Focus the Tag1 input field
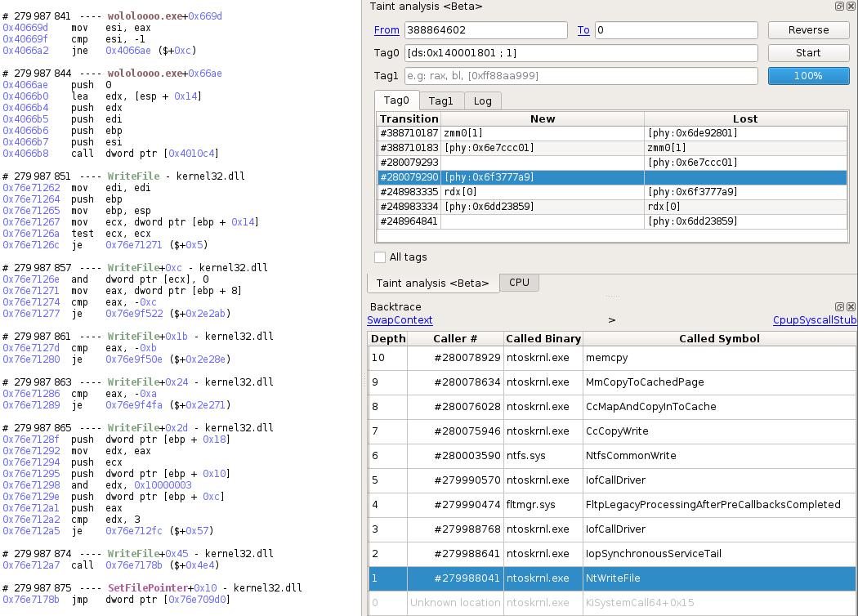Viewport: 858px width, 616px height. click(x=582, y=76)
